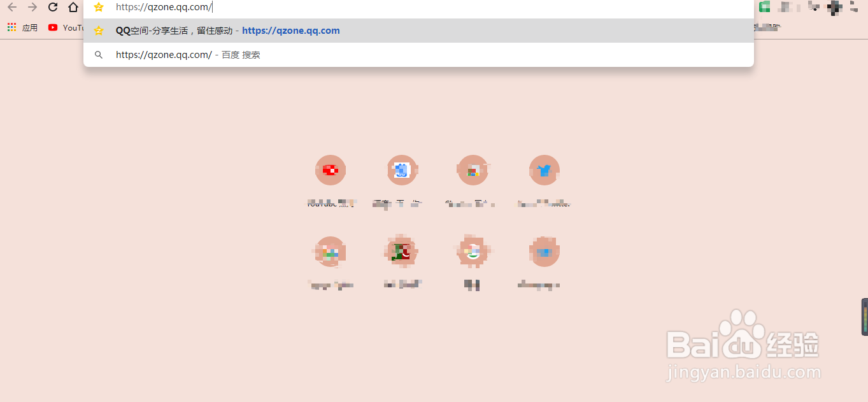Open the Twitter bird shortcut tile

coord(544,181)
